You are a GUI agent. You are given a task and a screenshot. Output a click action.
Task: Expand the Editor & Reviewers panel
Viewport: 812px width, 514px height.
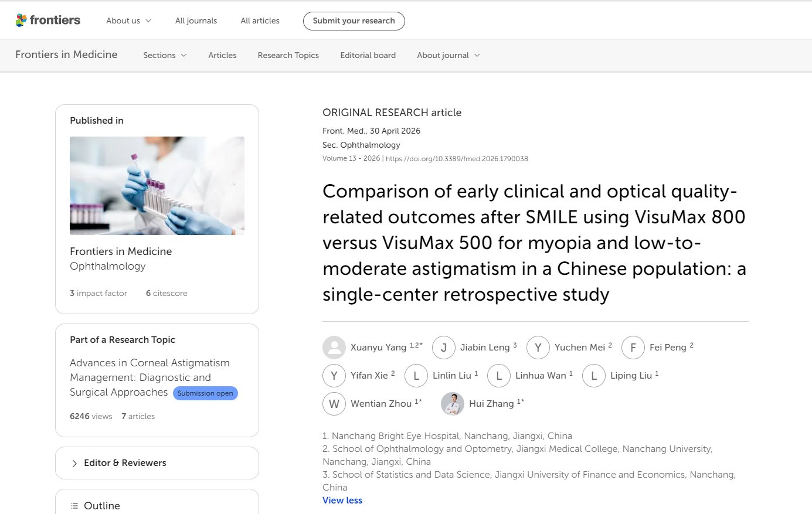157,463
